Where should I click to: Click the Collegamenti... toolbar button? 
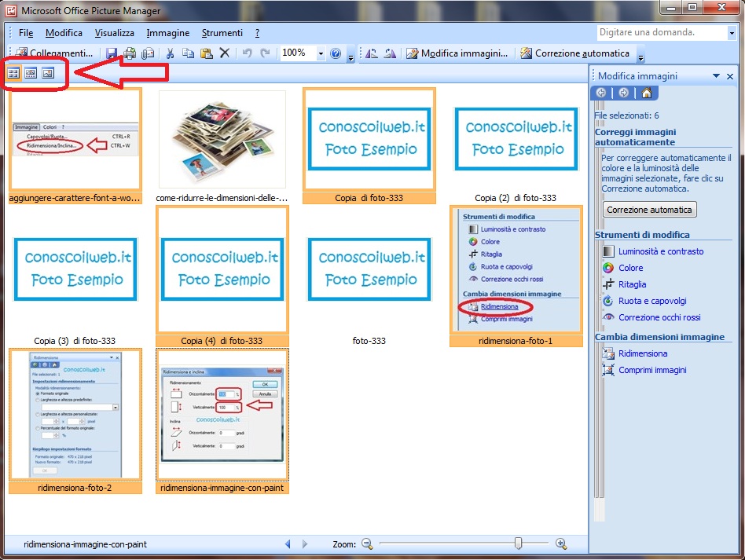(54, 53)
